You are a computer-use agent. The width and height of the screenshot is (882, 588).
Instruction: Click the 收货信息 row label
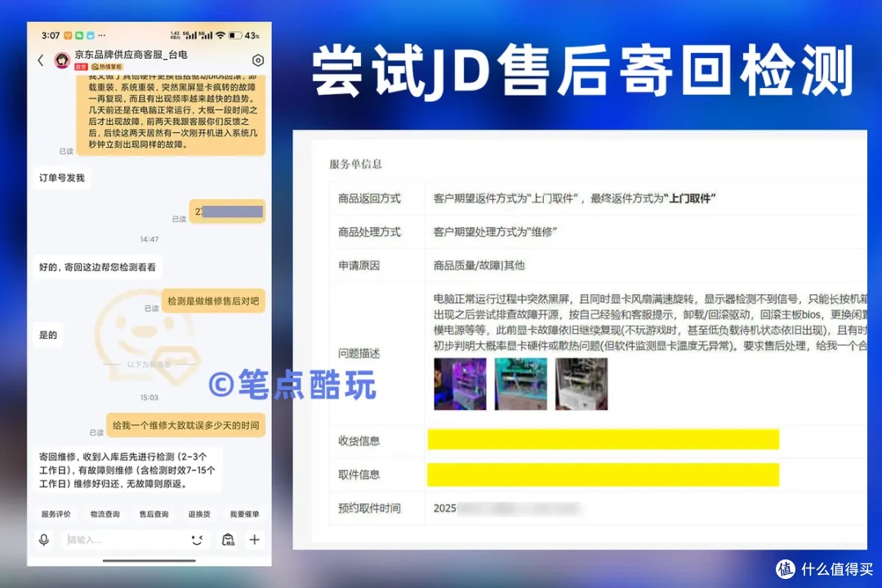(x=359, y=440)
